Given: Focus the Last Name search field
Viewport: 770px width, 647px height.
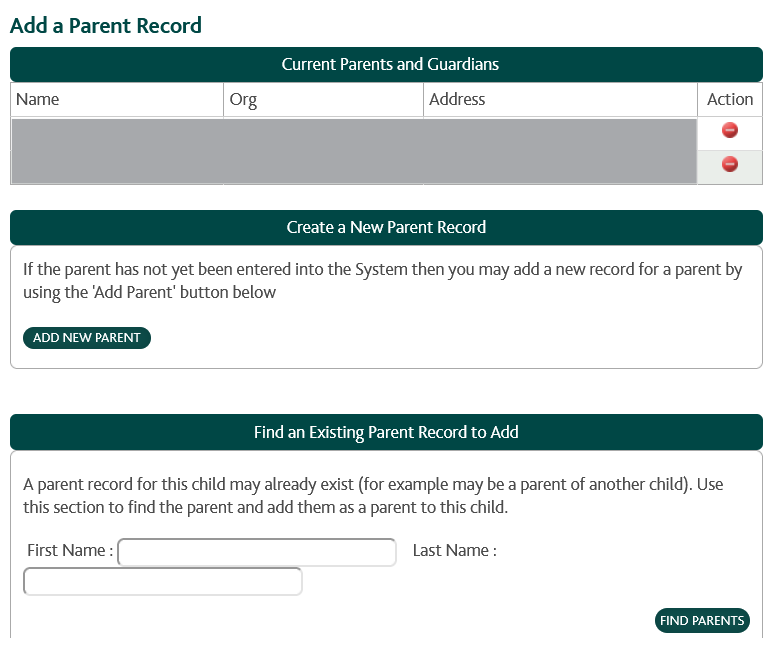Looking at the screenshot, I should (x=163, y=581).
